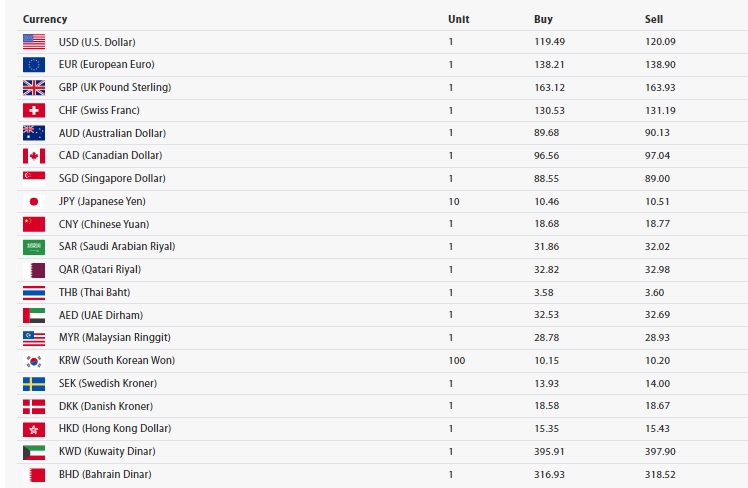Select SGD (Singapore Dollar) currency name
The width and height of the screenshot is (748, 488).
(112, 178)
